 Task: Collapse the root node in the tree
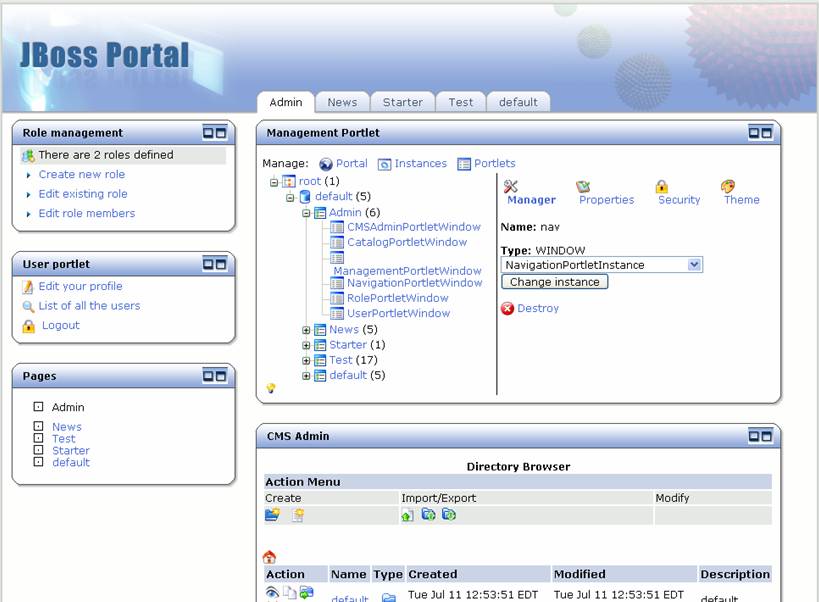(274, 182)
